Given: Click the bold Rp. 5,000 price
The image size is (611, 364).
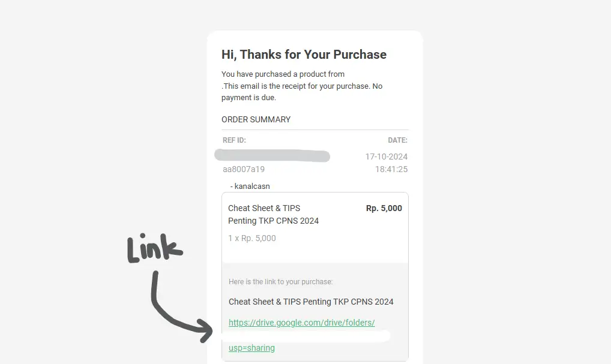Looking at the screenshot, I should (384, 208).
